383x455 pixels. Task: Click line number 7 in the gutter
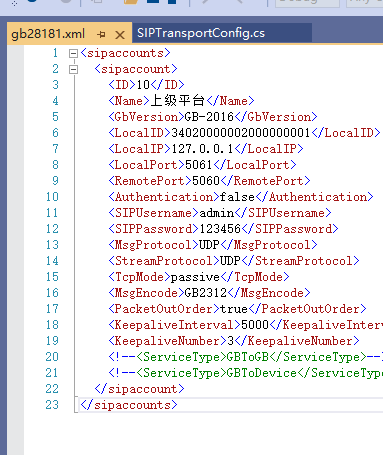tap(55, 149)
